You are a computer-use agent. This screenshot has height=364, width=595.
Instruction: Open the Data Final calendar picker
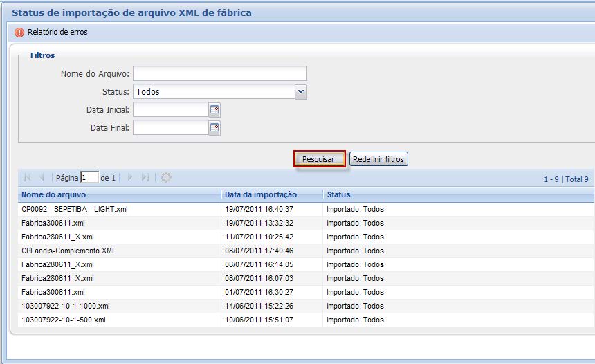[x=214, y=127]
